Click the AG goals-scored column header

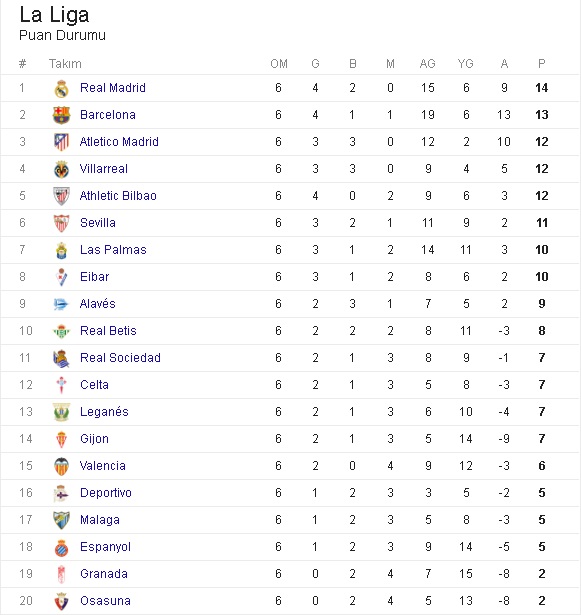(428, 64)
